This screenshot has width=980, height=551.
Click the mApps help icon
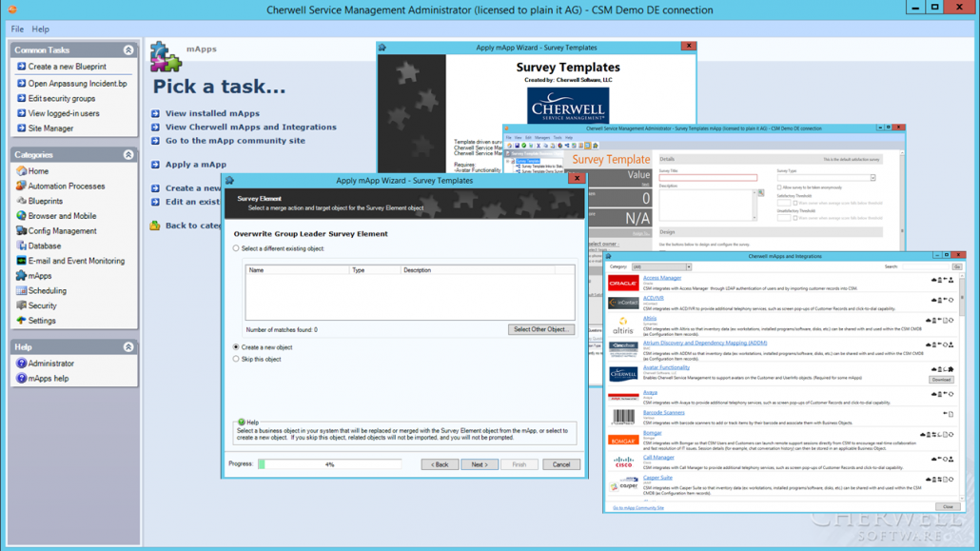tap(21, 379)
